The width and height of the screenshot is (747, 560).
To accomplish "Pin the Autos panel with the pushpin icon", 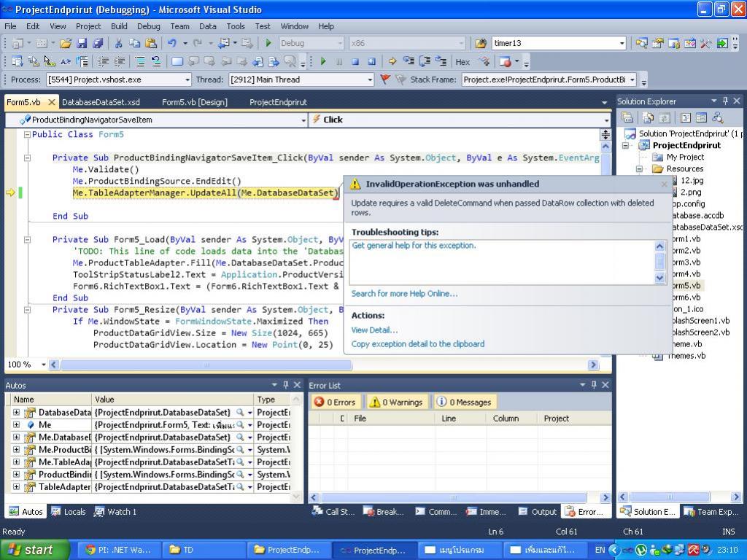I will pyautogui.click(x=286, y=385).
